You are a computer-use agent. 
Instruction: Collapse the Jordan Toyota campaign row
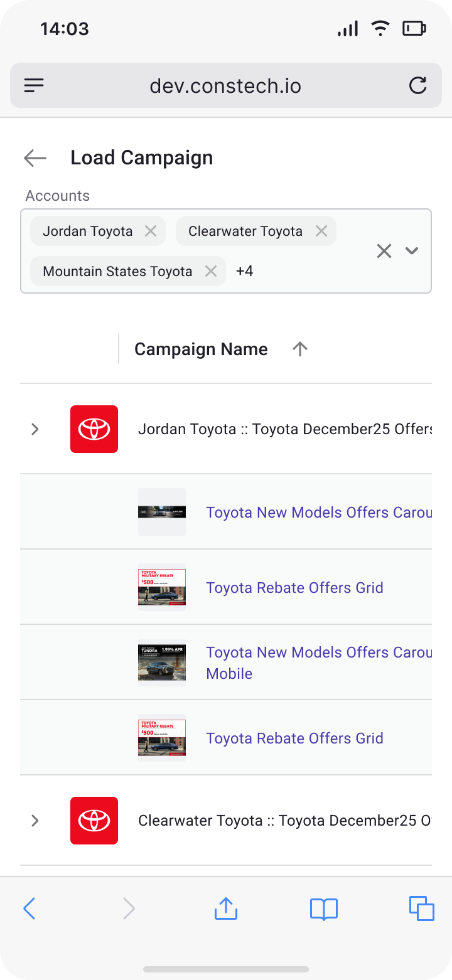pos(35,429)
